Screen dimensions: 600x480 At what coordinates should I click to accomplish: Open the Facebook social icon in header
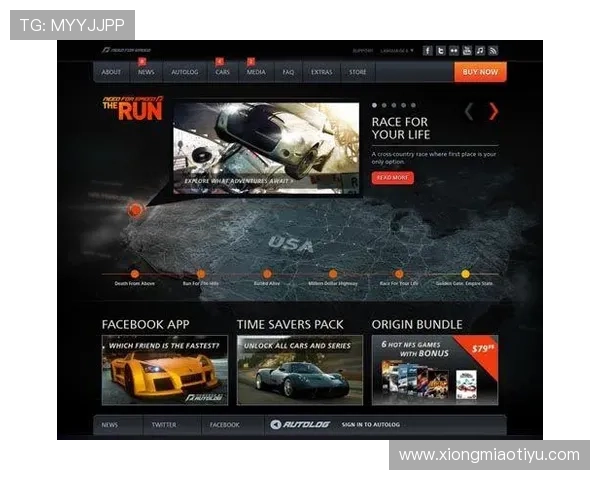(x=428, y=50)
